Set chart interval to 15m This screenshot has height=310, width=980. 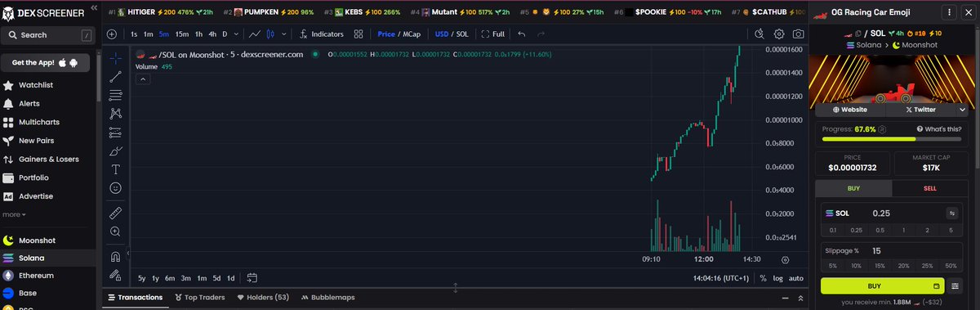point(182,34)
